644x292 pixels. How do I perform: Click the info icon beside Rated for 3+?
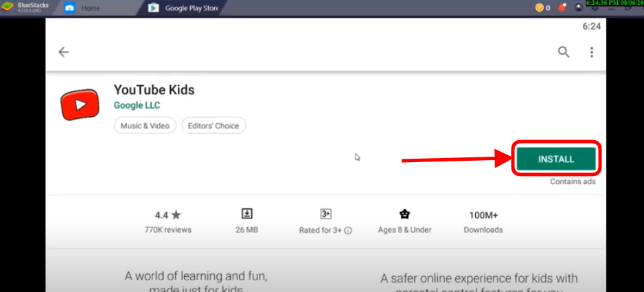coord(348,231)
